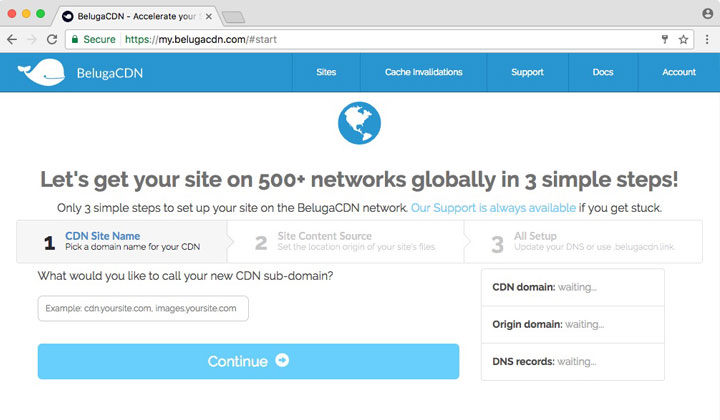
Task: Focus the CDN sub-domain input field
Action: [143, 308]
